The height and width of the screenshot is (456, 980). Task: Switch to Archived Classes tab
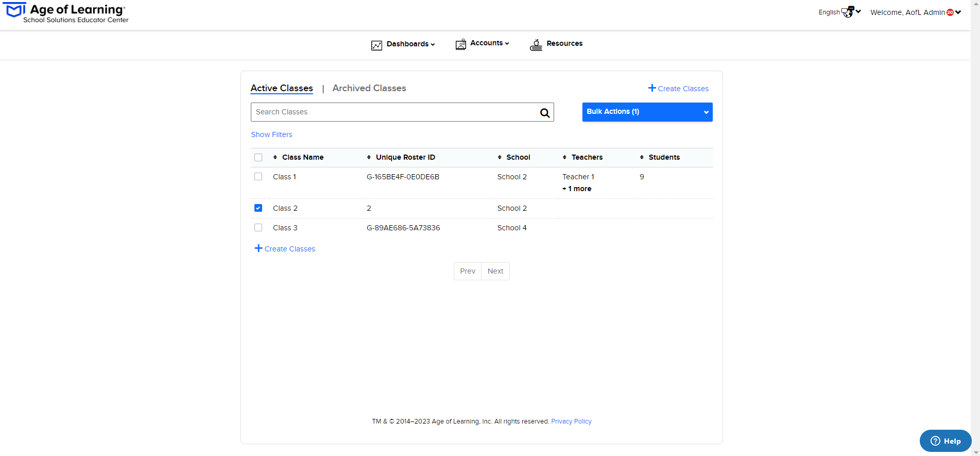(x=369, y=88)
